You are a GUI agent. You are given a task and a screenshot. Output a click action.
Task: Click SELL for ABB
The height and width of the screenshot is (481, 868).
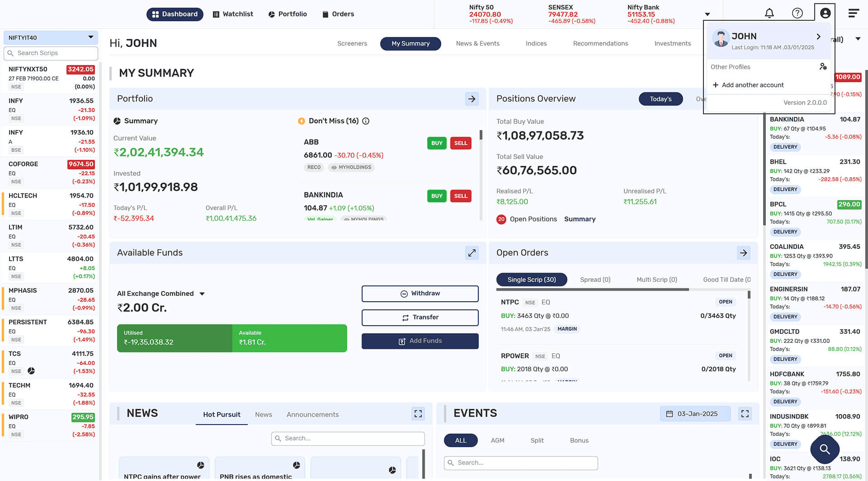click(461, 143)
